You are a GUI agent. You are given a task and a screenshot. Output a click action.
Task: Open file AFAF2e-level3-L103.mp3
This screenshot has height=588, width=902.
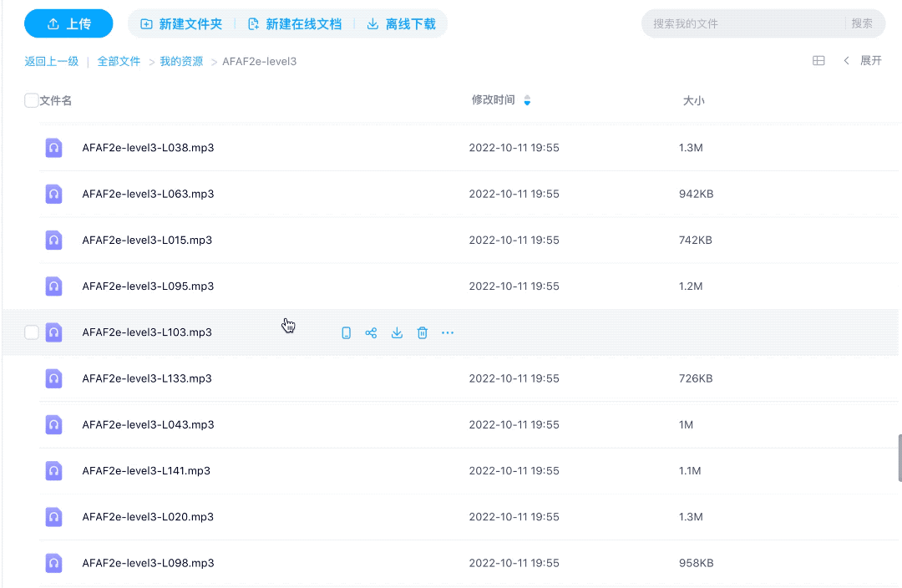click(x=147, y=332)
